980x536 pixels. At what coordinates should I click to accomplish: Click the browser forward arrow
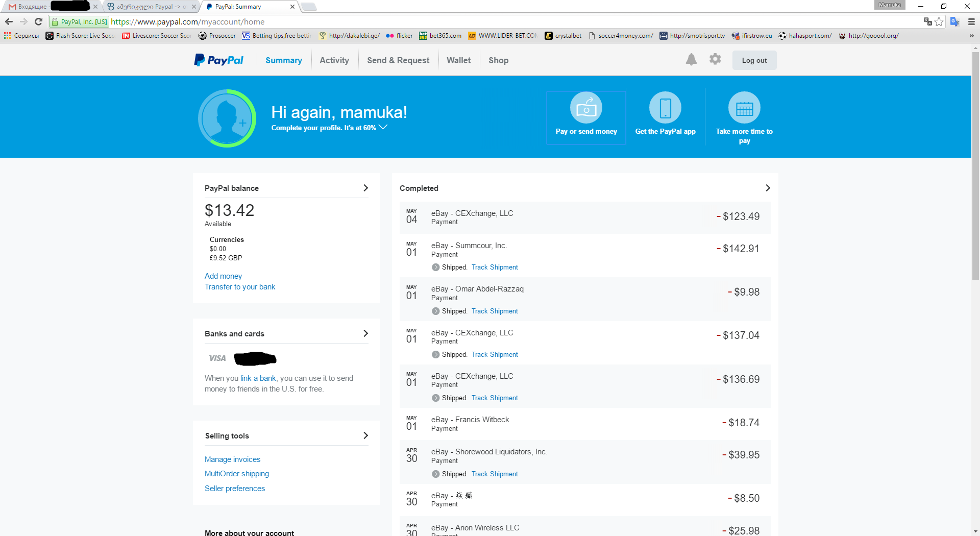[23, 21]
